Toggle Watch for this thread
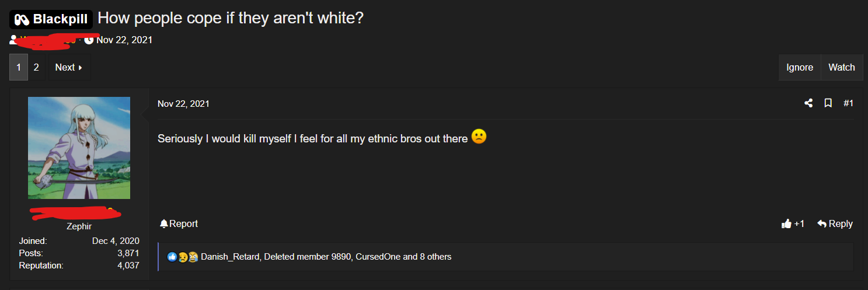Image resolution: width=868 pixels, height=290 pixels. click(x=842, y=67)
